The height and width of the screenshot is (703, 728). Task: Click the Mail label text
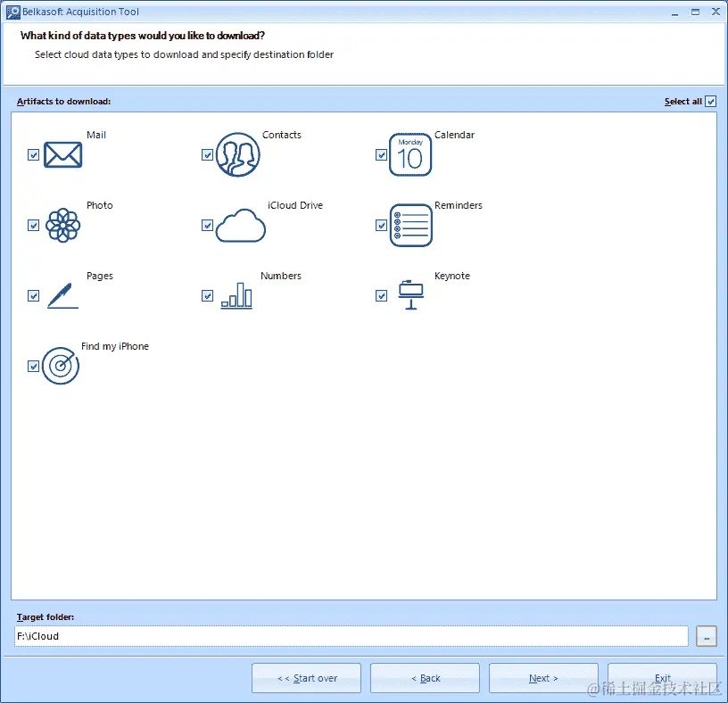pos(96,135)
